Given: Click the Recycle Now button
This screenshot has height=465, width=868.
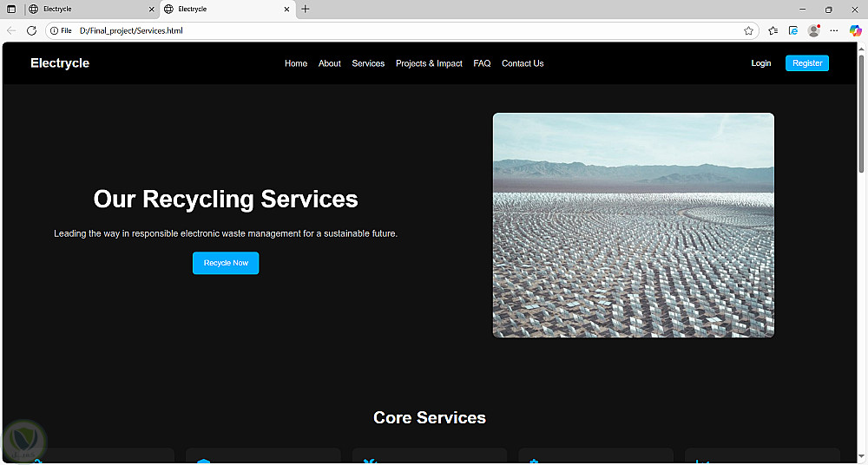Looking at the screenshot, I should [226, 263].
